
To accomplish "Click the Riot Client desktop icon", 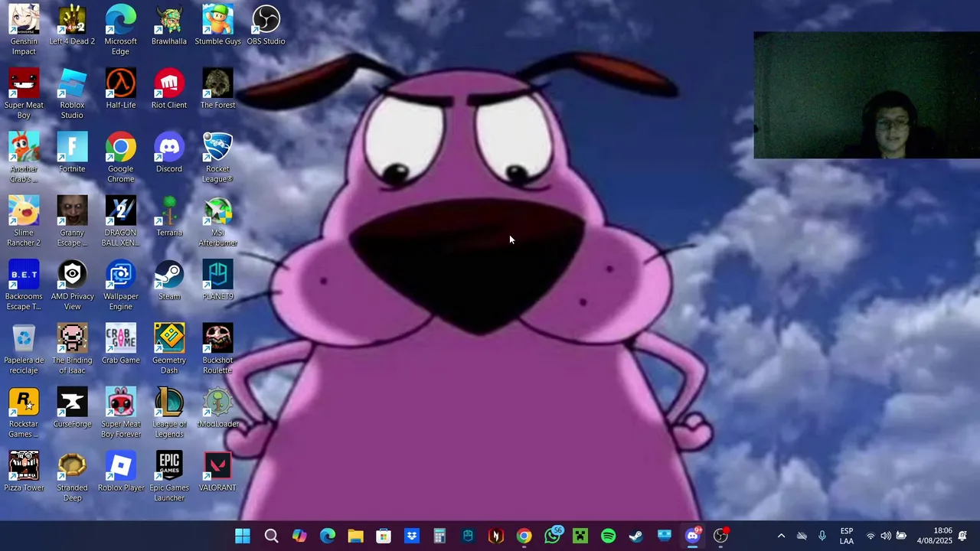I will pos(169,90).
